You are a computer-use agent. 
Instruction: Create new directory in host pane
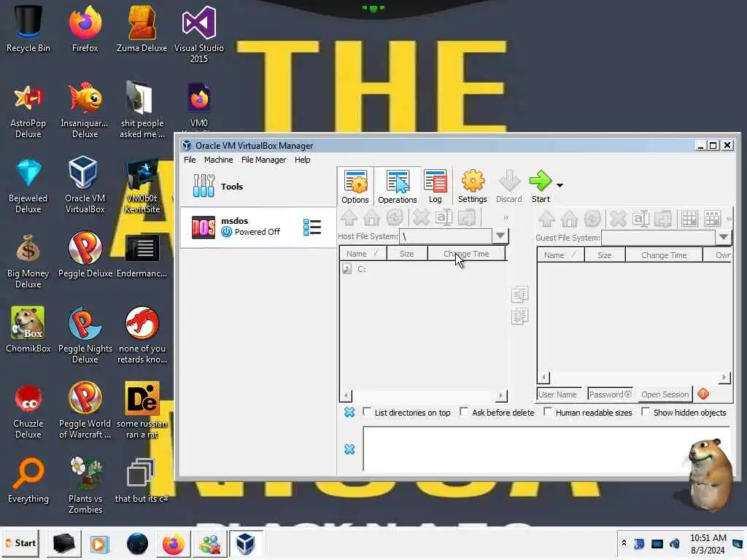467,218
